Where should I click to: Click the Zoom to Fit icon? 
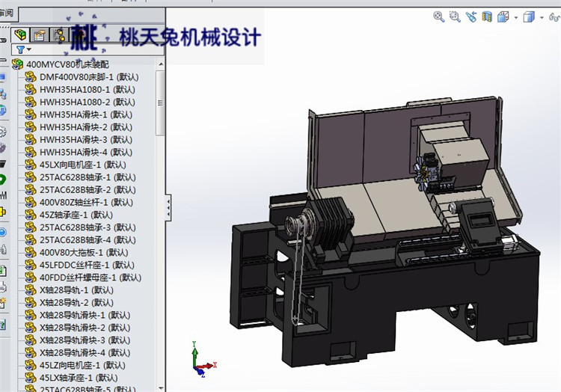point(439,16)
